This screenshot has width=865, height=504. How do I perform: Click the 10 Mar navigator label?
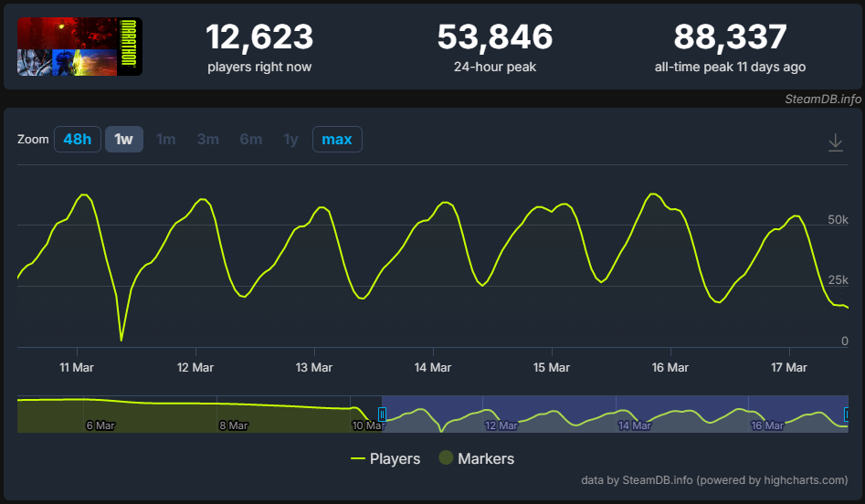point(368,425)
